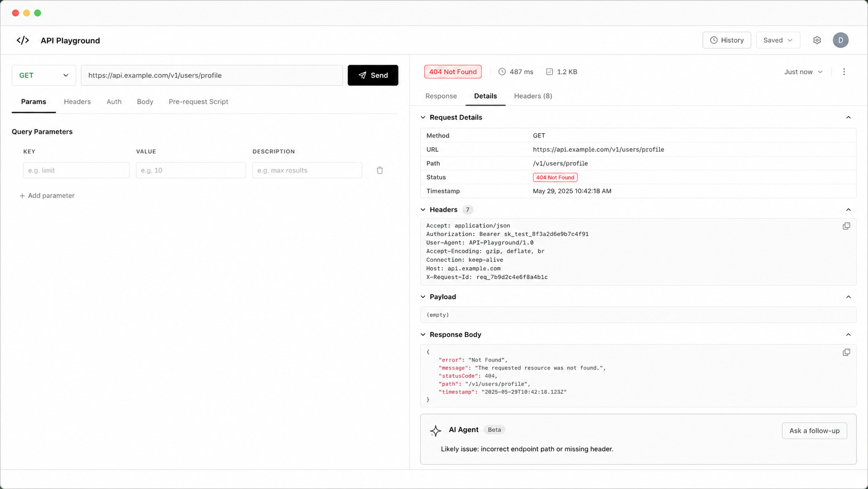Click the API Playground code logo icon
The height and width of the screenshot is (489, 868).
(x=23, y=41)
